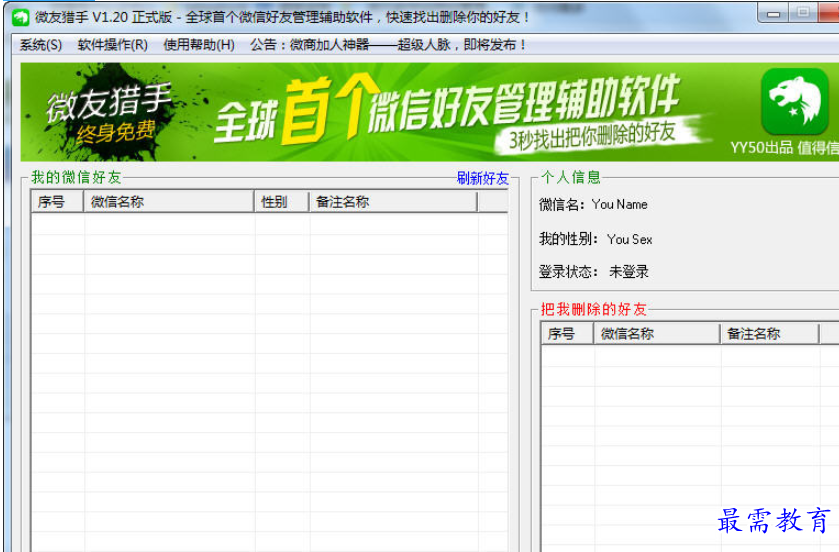Sort friends list by 微信名称 column header
Screen dimensions: 839x552
point(169,202)
